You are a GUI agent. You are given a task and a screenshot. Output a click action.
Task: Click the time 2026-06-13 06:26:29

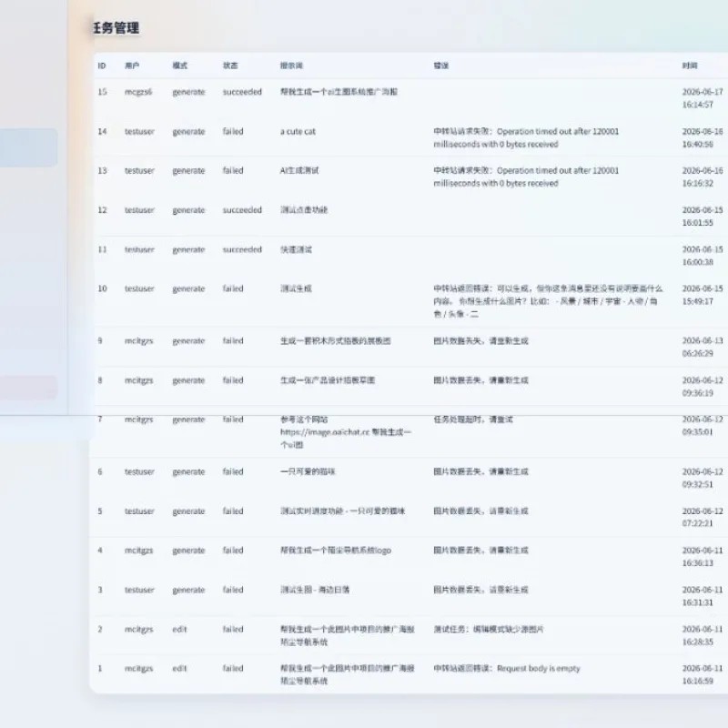[x=703, y=347]
